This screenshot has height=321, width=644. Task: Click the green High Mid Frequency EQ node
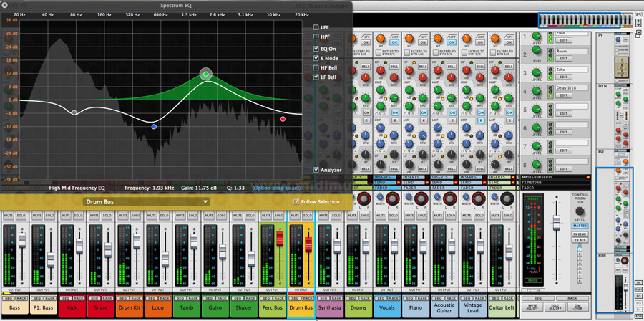(206, 74)
